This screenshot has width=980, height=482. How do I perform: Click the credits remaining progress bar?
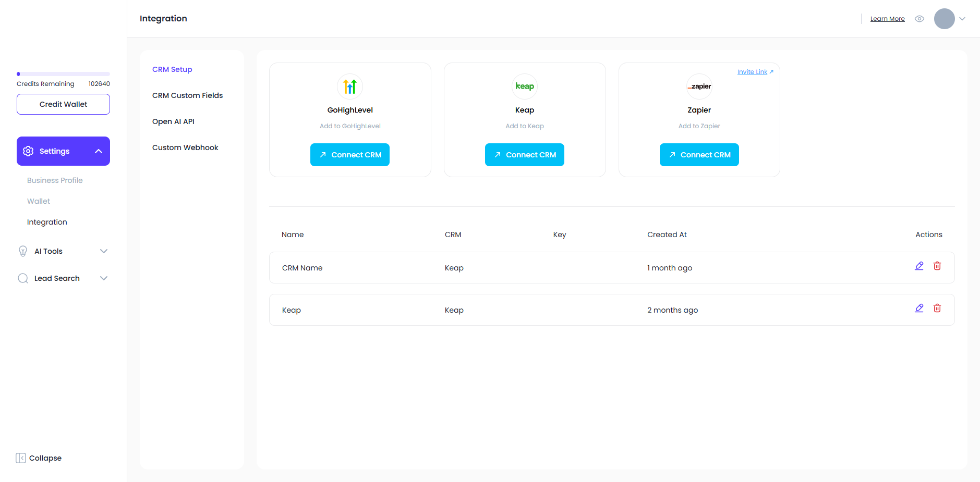click(x=63, y=74)
